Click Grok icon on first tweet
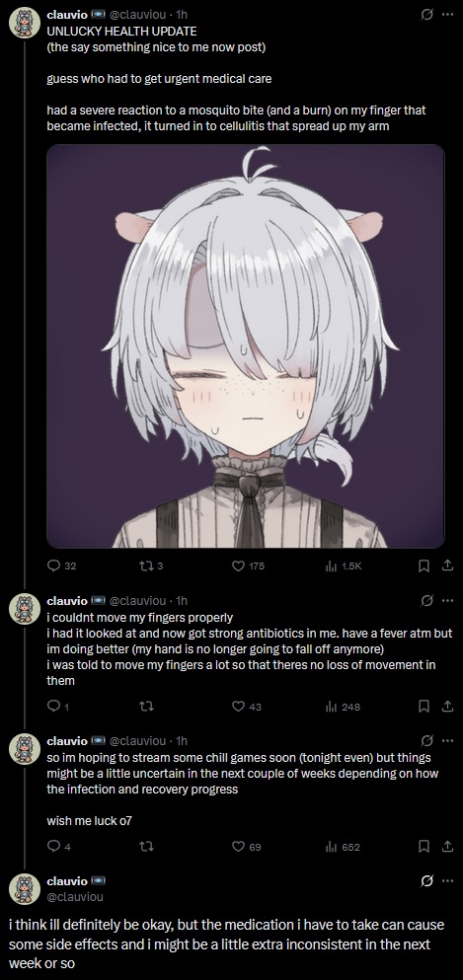The height and width of the screenshot is (980, 463). 426,15
